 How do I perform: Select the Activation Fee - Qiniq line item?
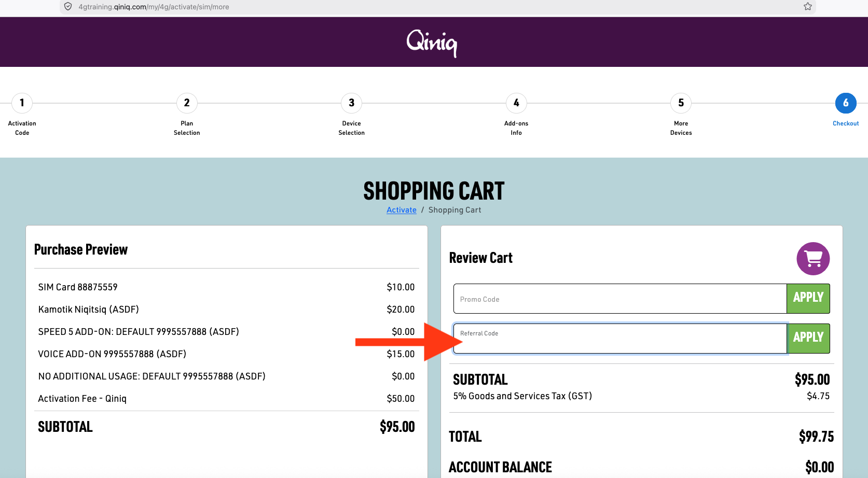[x=226, y=399]
